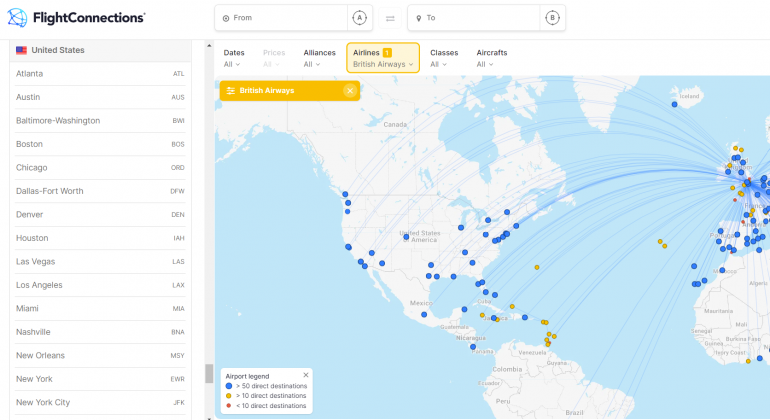Click the FlightConnections globe logo
This screenshot has height=420, width=770.
[x=17, y=18]
